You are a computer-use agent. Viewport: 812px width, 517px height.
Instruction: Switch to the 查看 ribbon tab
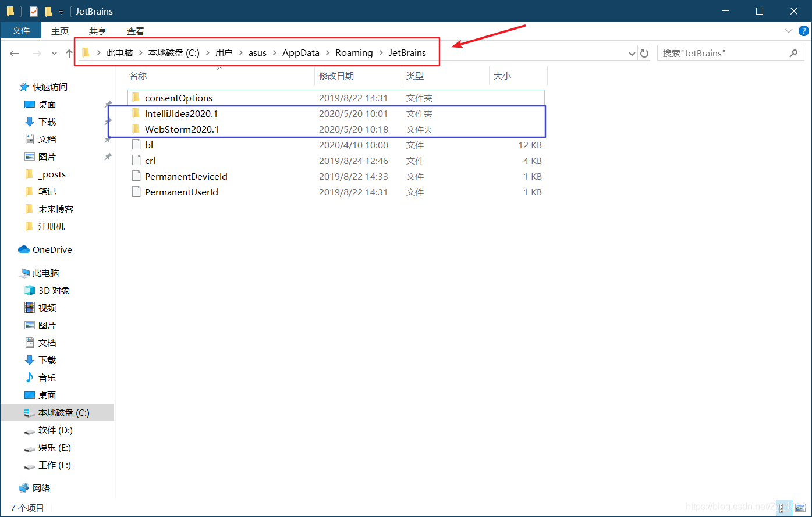coord(136,31)
